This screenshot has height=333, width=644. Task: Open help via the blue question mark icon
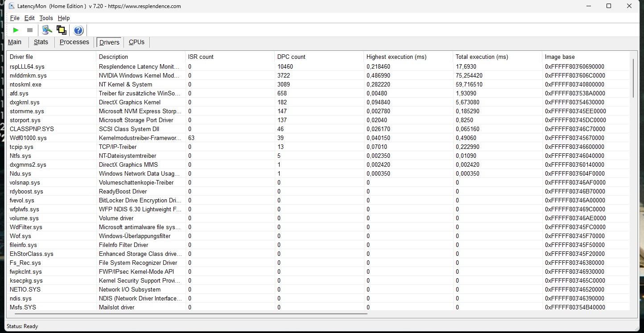78,30
